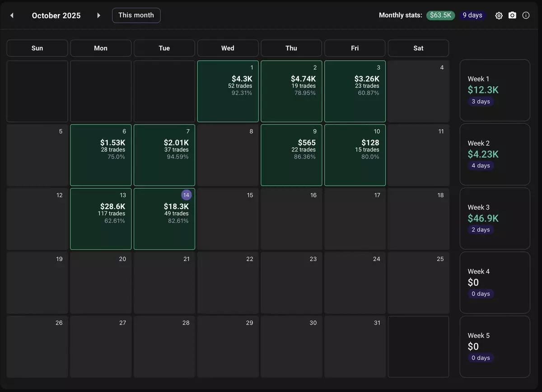
Task: Click the This month button
Action: [136, 15]
